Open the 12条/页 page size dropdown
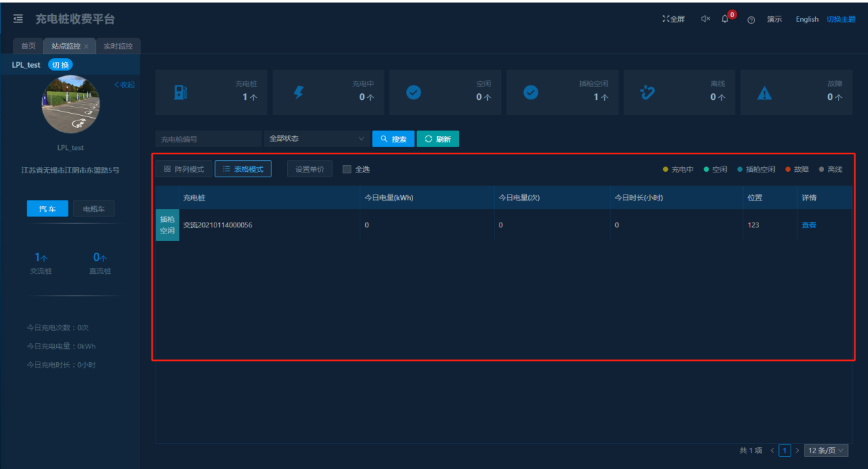868x469 pixels. tap(826, 451)
